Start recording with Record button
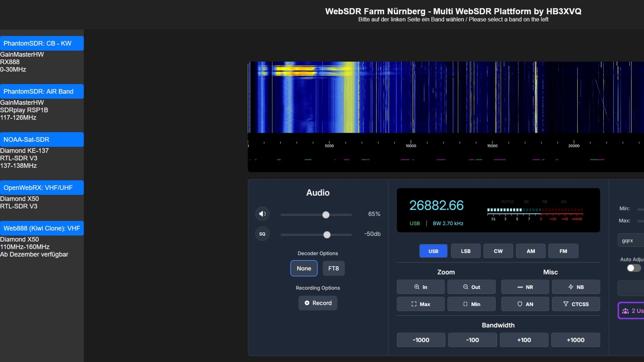 tap(318, 303)
